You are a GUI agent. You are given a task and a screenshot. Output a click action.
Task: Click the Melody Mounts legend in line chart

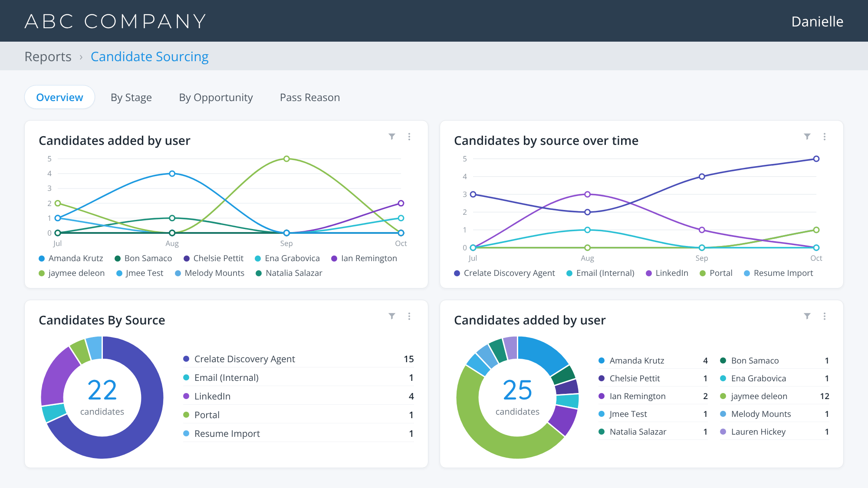tap(210, 273)
